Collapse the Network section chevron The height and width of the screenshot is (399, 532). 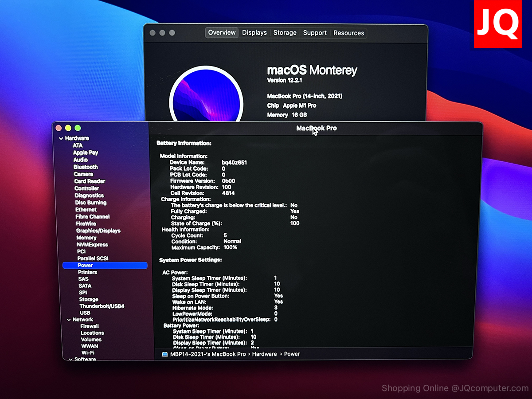click(x=69, y=320)
